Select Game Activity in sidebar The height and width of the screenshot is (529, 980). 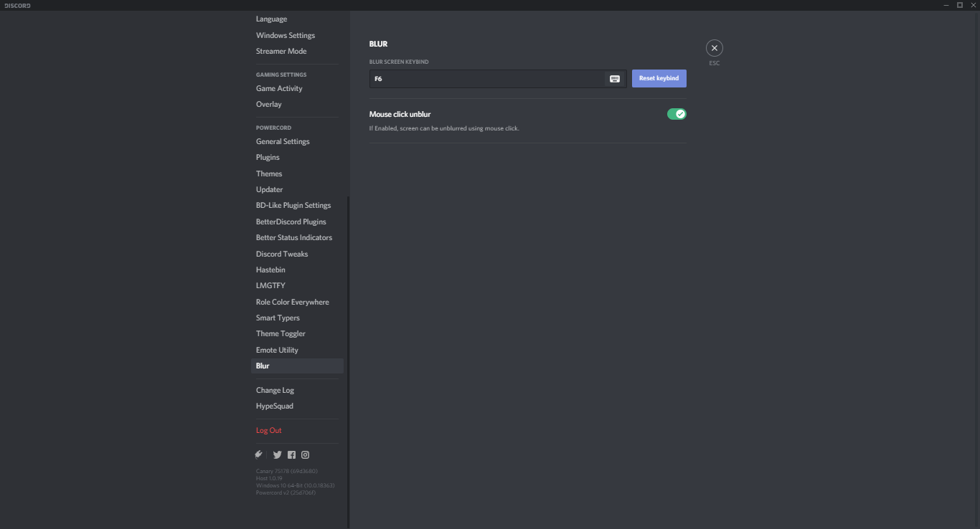pos(297,88)
